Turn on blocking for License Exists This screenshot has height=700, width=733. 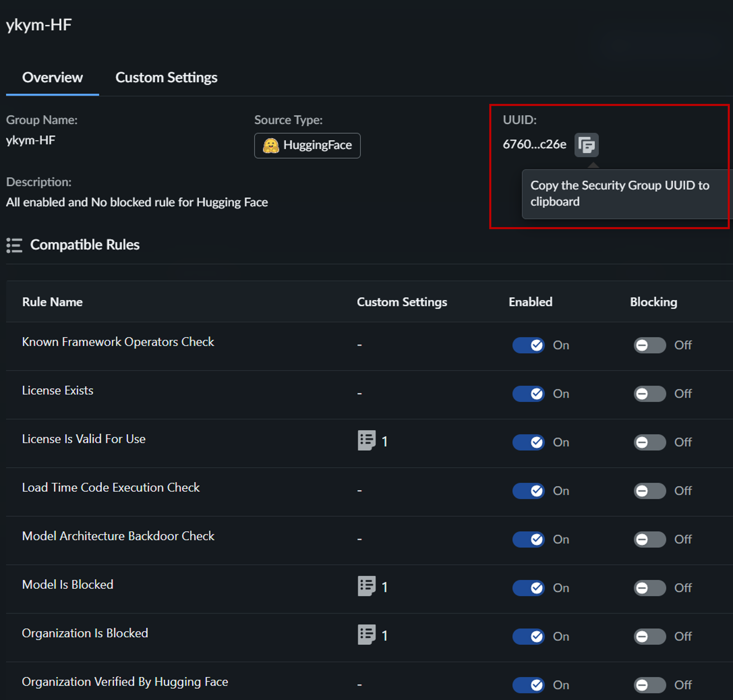pyautogui.click(x=650, y=394)
